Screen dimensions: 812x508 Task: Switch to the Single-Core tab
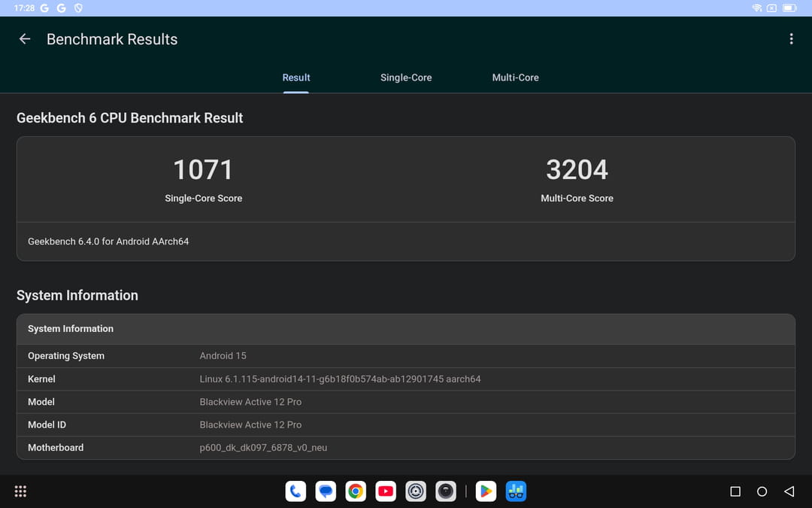coord(406,78)
